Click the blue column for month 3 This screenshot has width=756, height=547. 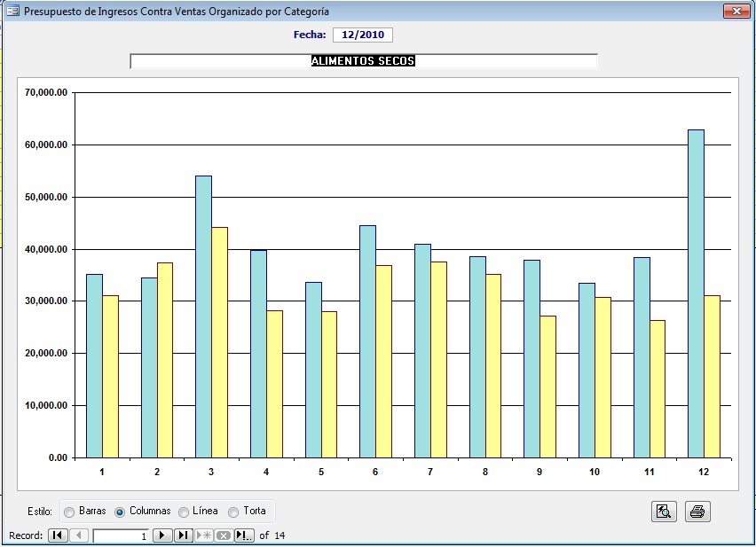click(203, 316)
